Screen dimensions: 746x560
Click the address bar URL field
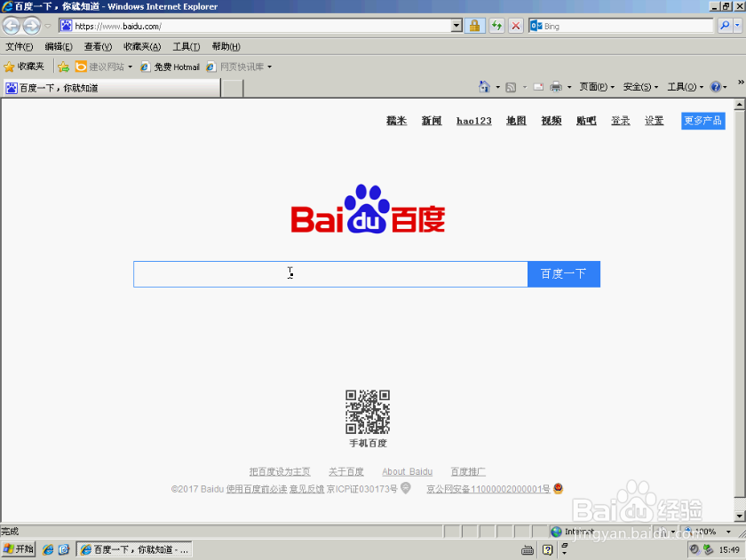click(x=255, y=26)
